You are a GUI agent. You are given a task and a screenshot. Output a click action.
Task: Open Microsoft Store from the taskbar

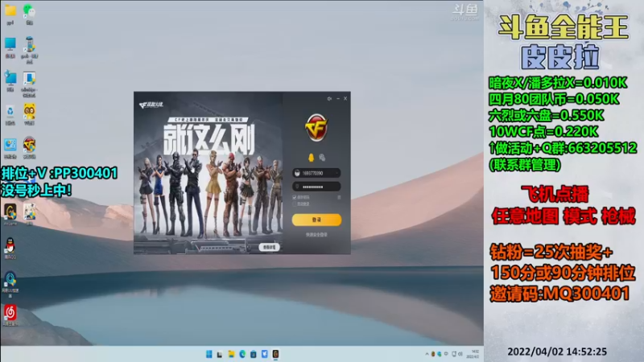point(254,354)
